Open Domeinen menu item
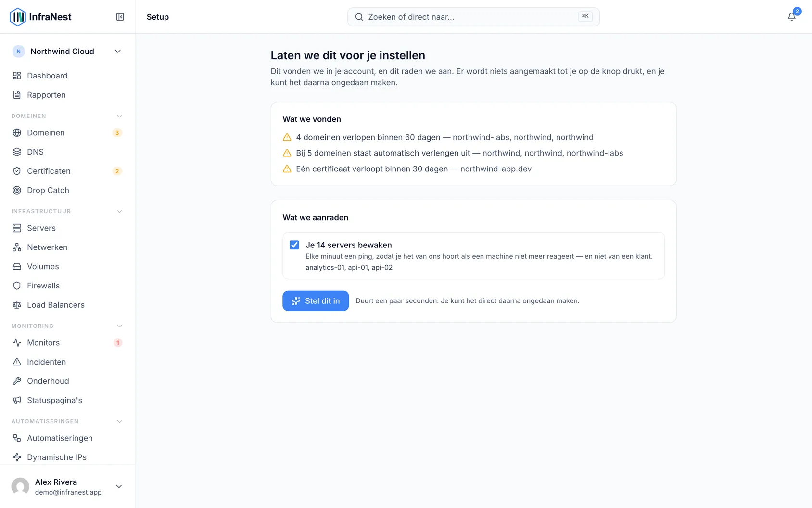Screen dimensions: 812x508 (x=67, y=132)
